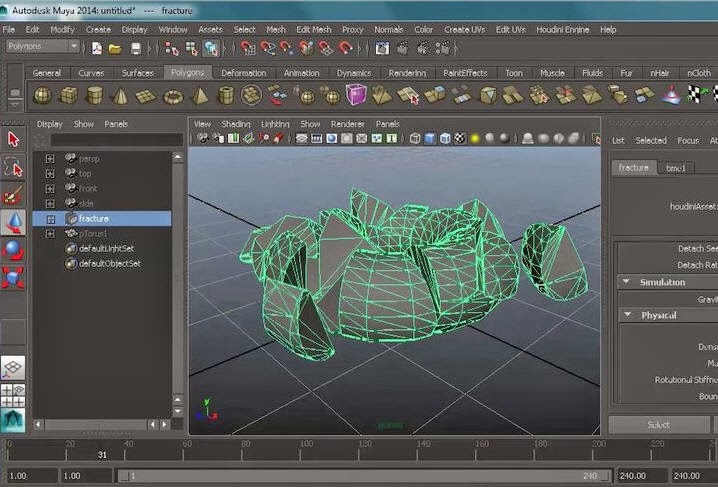
Task: Click the Open scene folder icon
Action: click(x=115, y=48)
